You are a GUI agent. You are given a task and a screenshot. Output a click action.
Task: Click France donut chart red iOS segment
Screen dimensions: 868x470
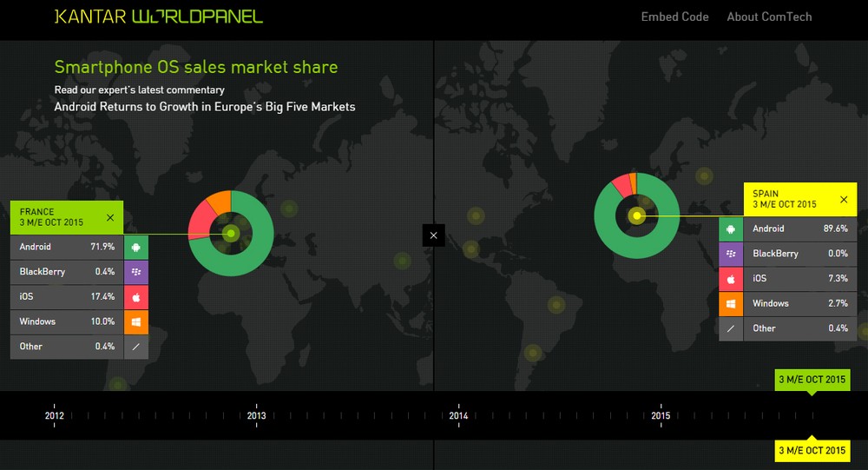click(x=200, y=222)
